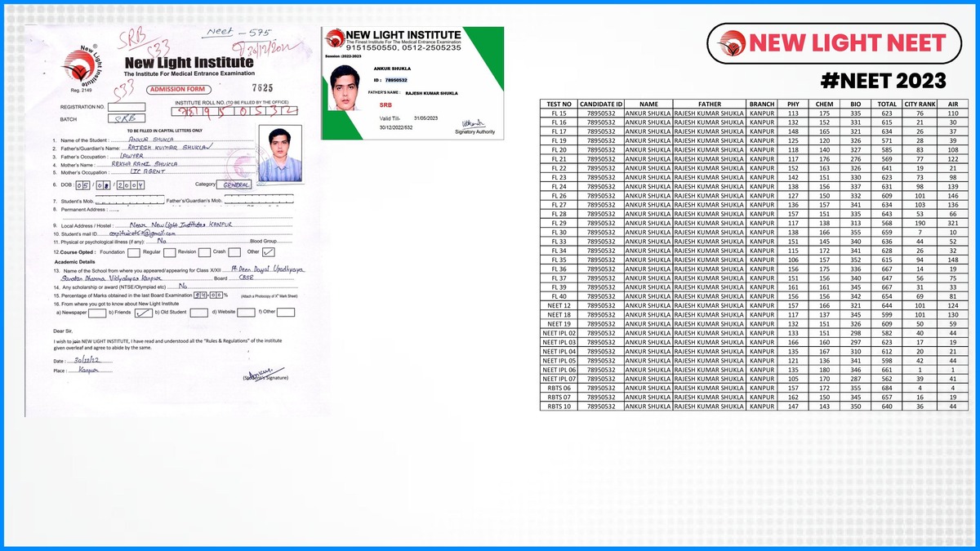The width and height of the screenshot is (980, 551).
Task: Click the ID card institute logo
Action: click(x=334, y=38)
